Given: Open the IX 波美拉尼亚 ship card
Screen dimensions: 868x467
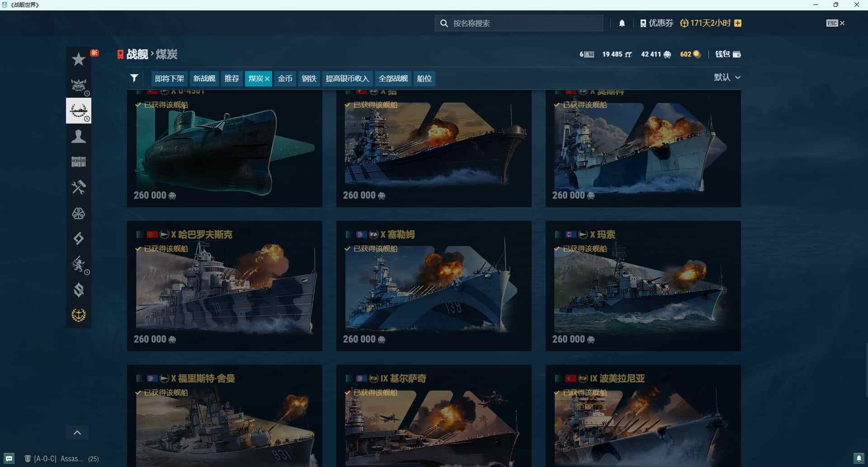Looking at the screenshot, I should [643, 416].
